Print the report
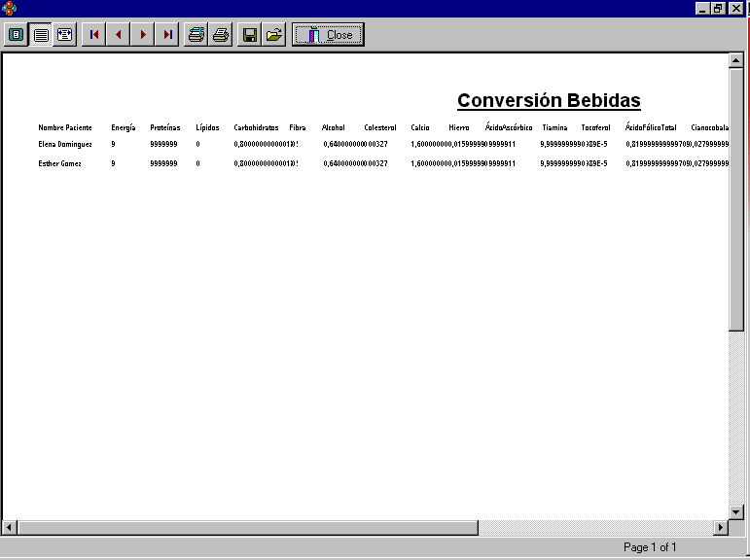 (x=221, y=35)
